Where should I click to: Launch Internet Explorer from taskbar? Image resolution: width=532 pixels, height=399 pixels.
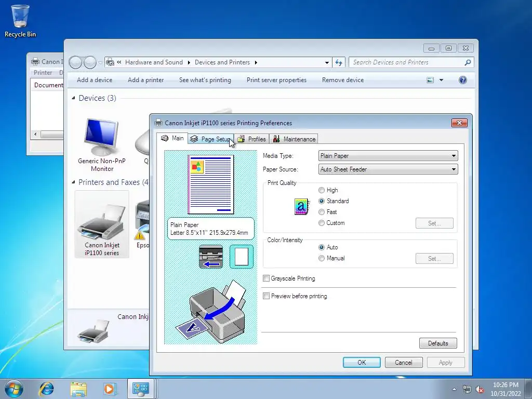point(46,389)
